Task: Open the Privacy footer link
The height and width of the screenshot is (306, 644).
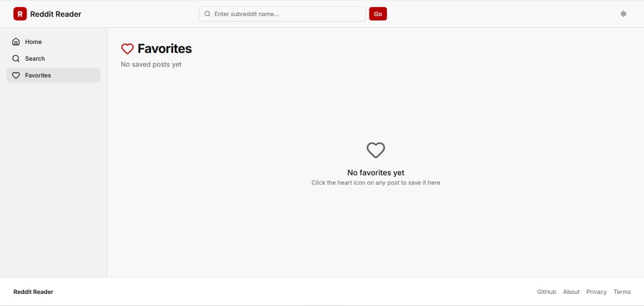Action: pyautogui.click(x=597, y=292)
